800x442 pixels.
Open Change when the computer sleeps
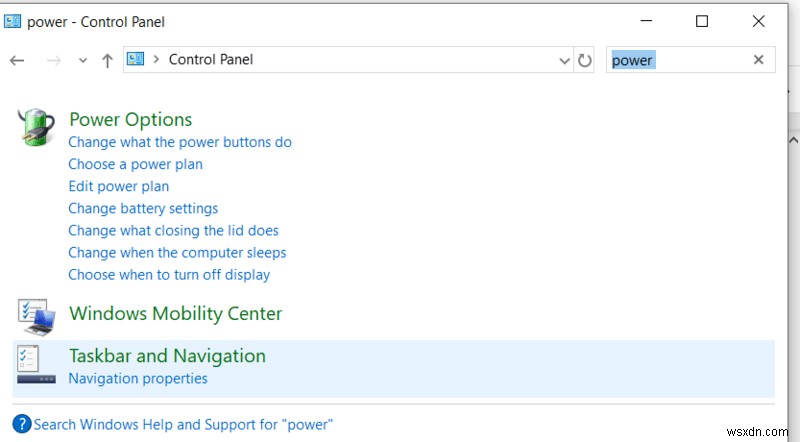177,252
